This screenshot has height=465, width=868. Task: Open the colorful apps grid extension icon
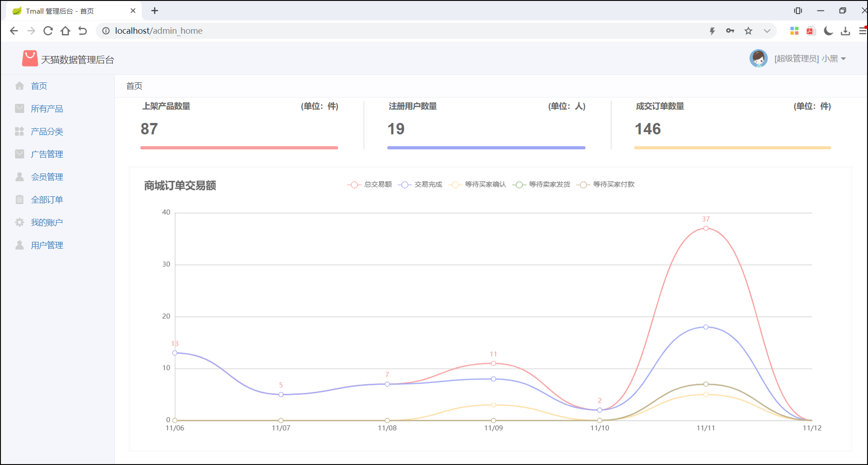tap(794, 31)
